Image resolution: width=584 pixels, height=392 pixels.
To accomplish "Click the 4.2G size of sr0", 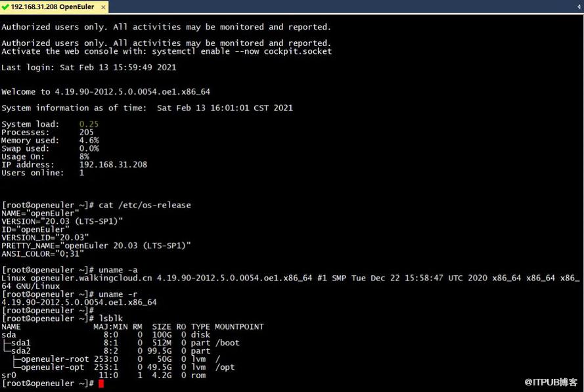I will [162, 375].
